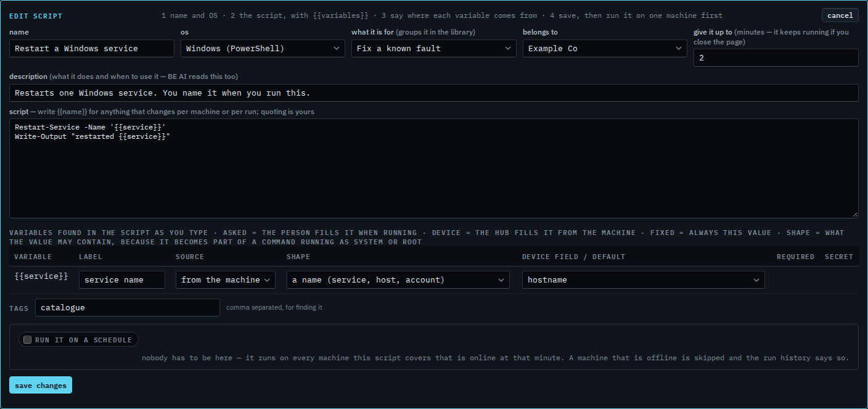Click into the description field
Viewport: 868px width, 409px height.
coord(434,93)
